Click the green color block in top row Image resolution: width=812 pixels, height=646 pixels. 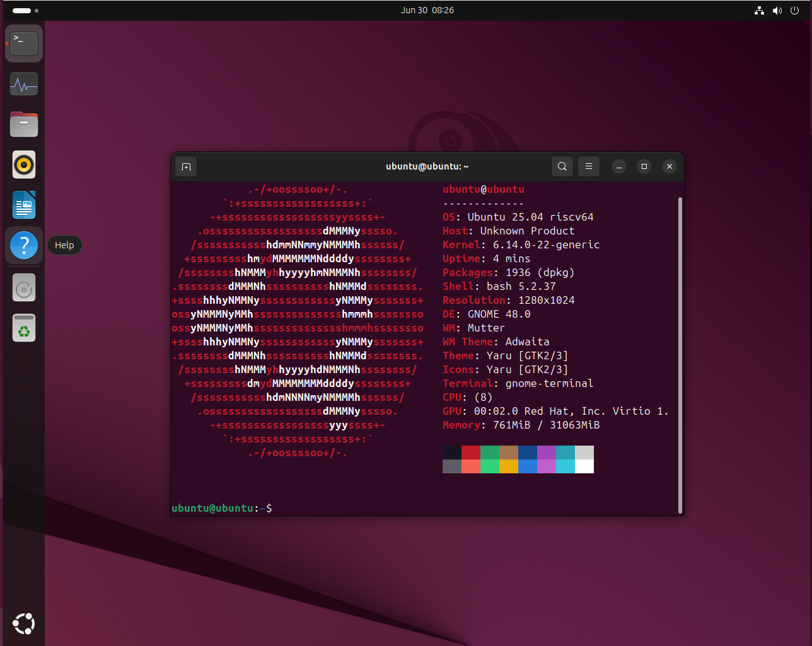tap(490, 453)
